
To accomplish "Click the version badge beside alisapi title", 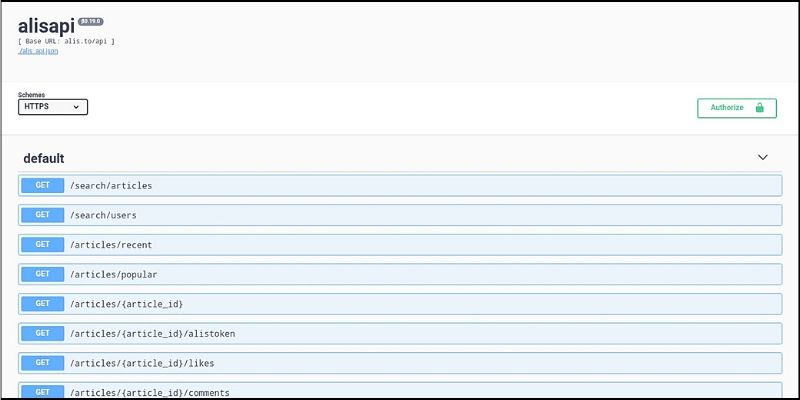I will tap(90, 21).
